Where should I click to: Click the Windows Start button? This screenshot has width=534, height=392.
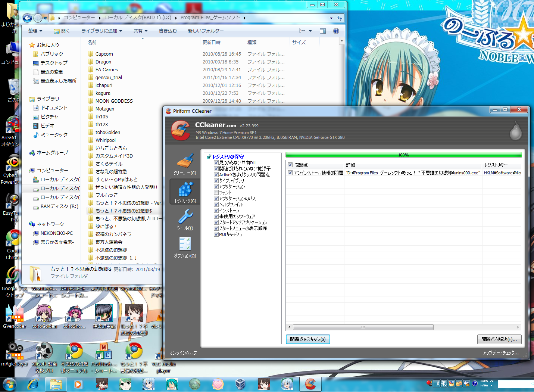[x=9, y=384]
